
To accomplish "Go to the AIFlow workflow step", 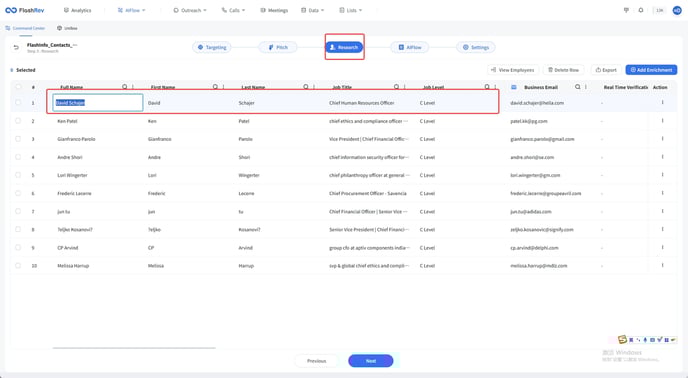I will [409, 47].
